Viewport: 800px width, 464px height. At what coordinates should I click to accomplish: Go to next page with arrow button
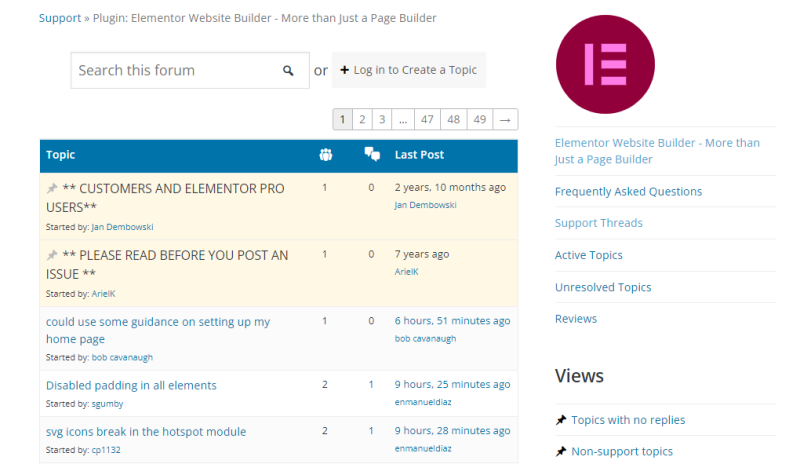(x=505, y=119)
